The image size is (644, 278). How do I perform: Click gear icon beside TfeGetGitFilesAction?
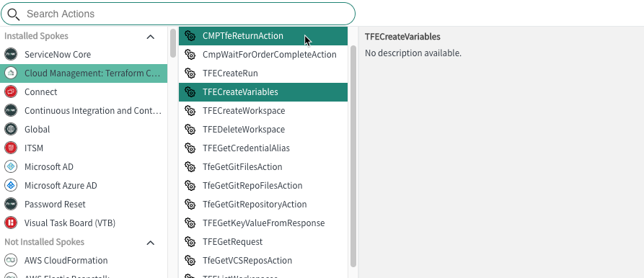[x=190, y=167]
